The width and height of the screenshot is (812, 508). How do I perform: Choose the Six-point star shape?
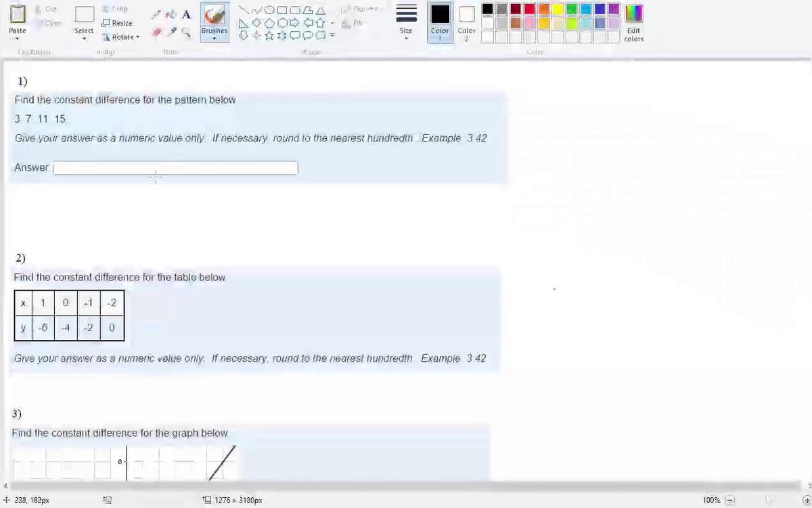(x=282, y=35)
